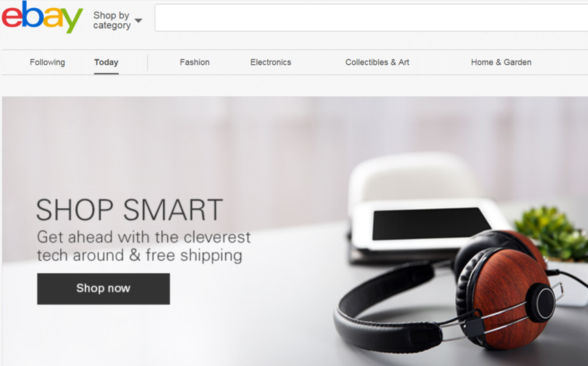588x366 pixels.
Task: Open Collectibles & Art category
Action: tap(377, 62)
